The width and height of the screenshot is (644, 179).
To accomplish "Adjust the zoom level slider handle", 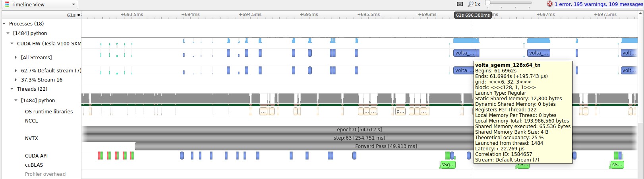I will [x=488, y=3].
